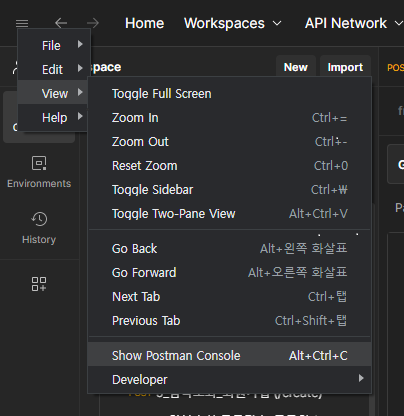This screenshot has width=404, height=416.
Task: Open the Help submenu
Action: [54, 117]
